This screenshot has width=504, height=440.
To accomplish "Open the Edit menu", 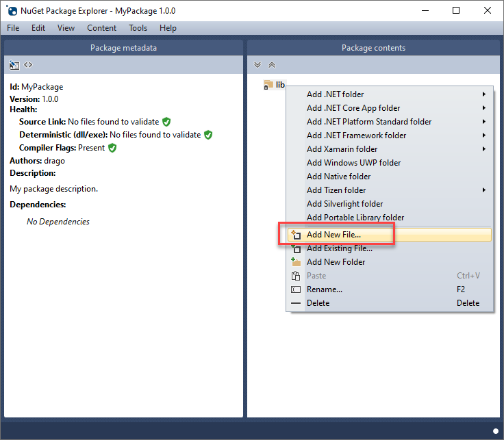I will pyautogui.click(x=38, y=28).
